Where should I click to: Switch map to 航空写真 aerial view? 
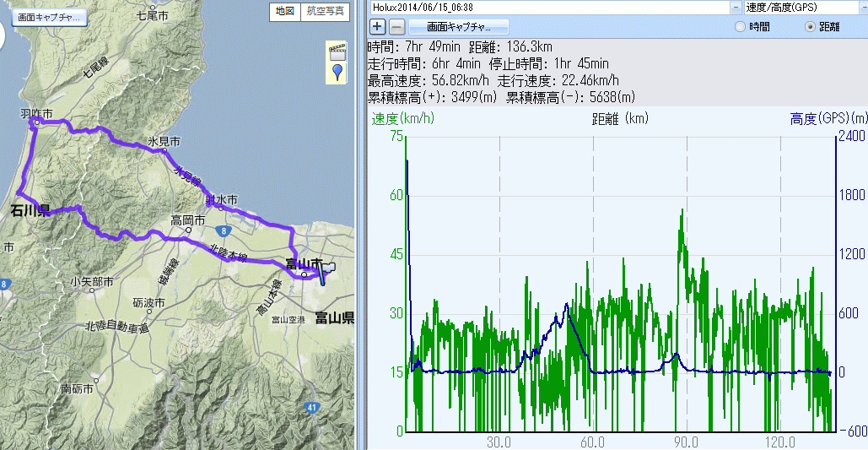point(325,11)
